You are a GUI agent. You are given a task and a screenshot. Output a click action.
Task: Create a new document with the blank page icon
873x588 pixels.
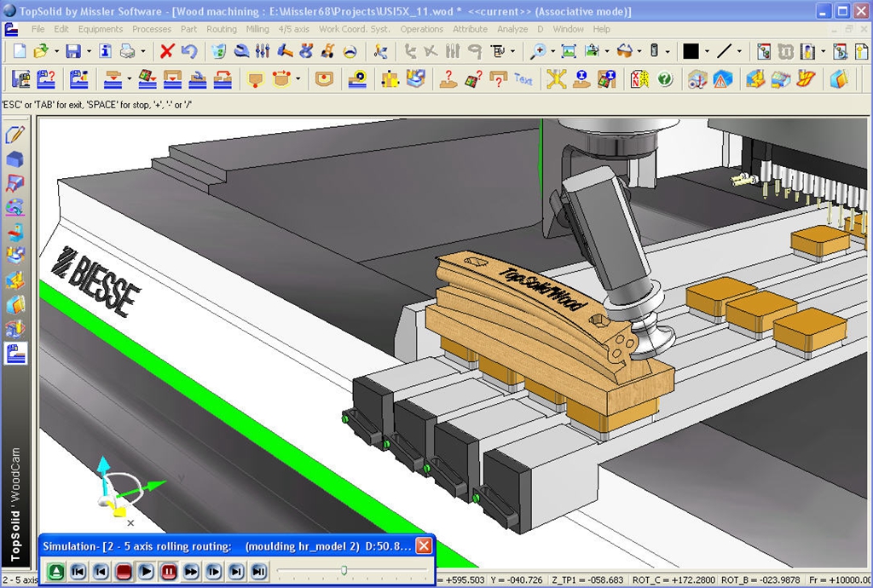tap(20, 52)
